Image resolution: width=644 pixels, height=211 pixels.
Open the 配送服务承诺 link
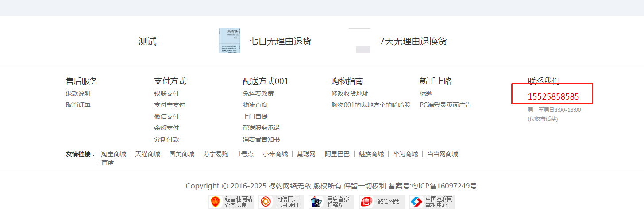(x=262, y=128)
